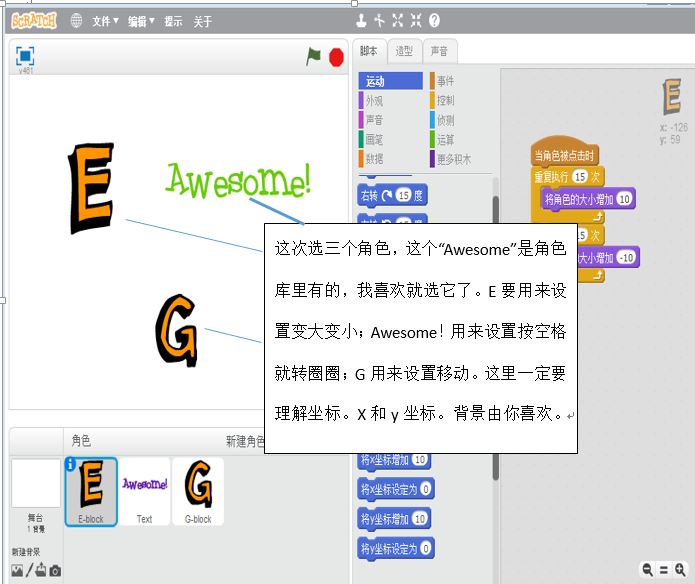Edit the 10 in 将角色的大小增加 block

(625, 199)
